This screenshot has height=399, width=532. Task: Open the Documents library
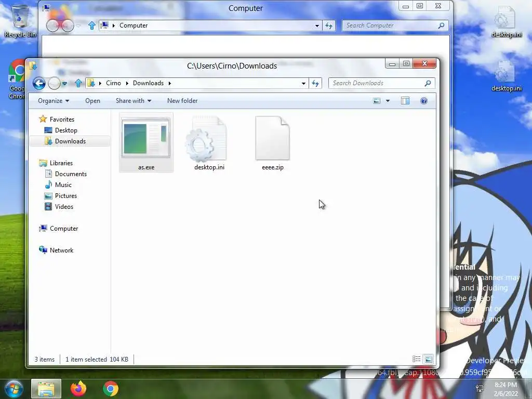click(x=71, y=174)
